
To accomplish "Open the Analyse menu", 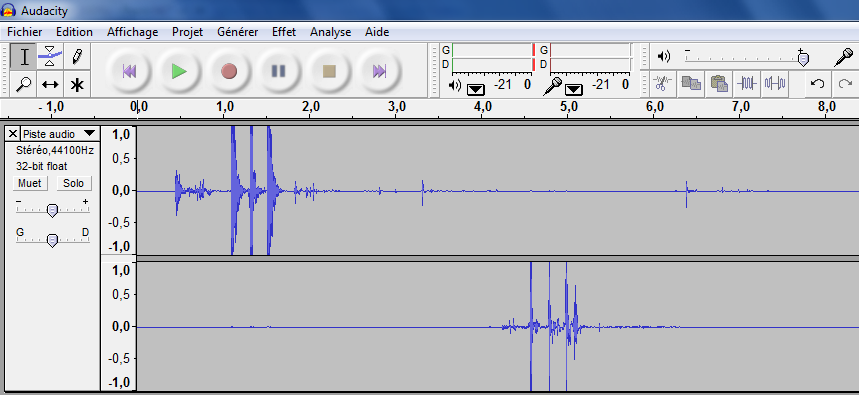I will 330,32.
